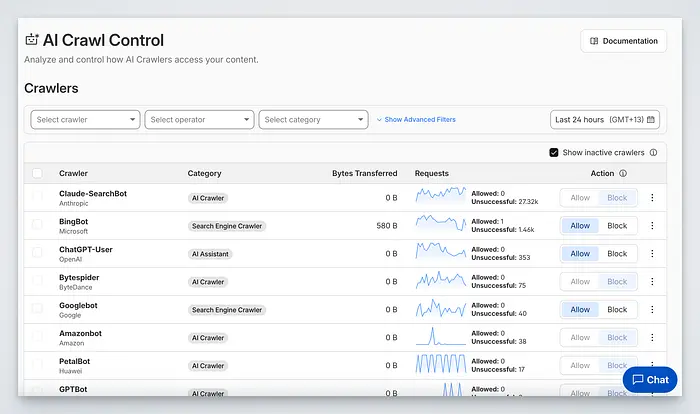Open the Select category dropdown

[313, 120]
